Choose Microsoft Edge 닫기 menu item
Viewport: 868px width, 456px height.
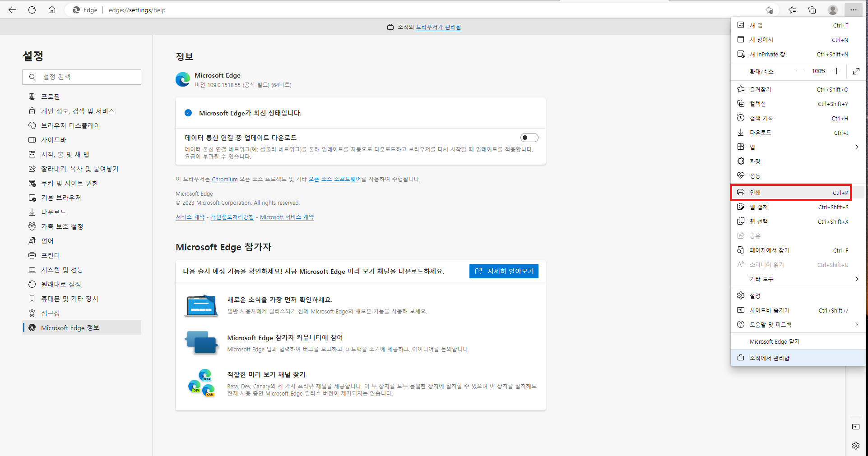click(x=798, y=342)
